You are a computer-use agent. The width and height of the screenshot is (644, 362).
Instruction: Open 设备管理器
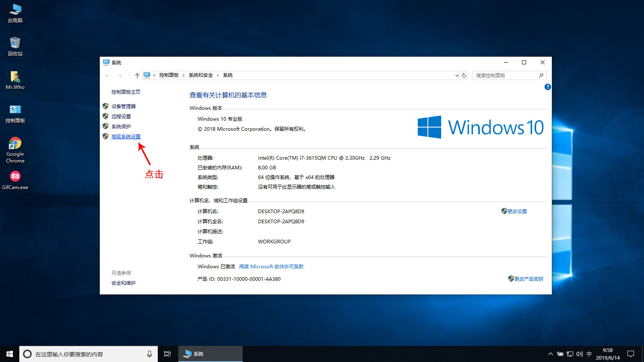tap(124, 107)
